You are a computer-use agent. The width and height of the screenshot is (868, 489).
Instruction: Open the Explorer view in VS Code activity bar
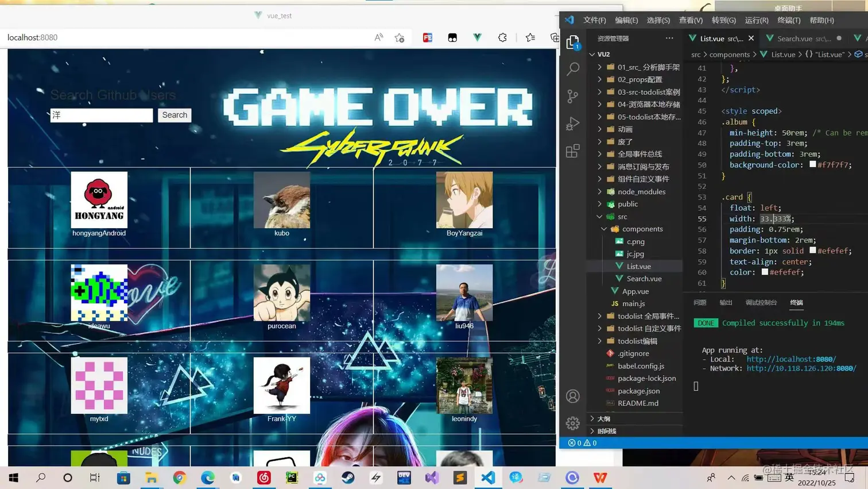pyautogui.click(x=572, y=42)
